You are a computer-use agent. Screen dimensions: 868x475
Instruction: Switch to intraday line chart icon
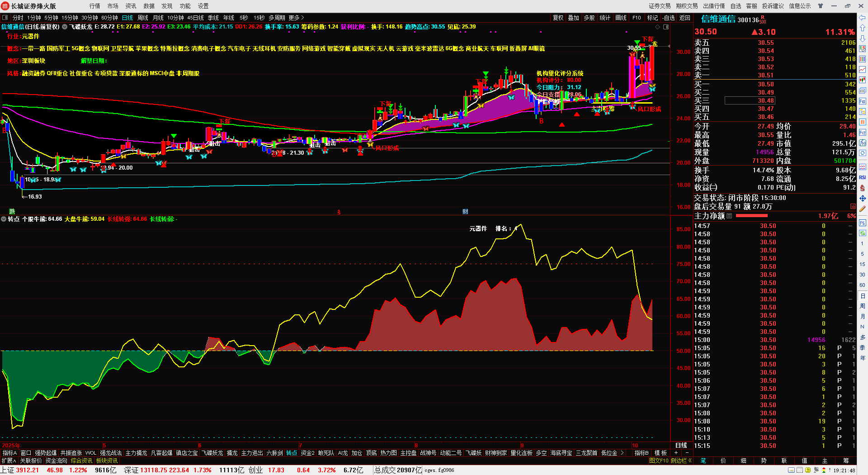[863, 69]
